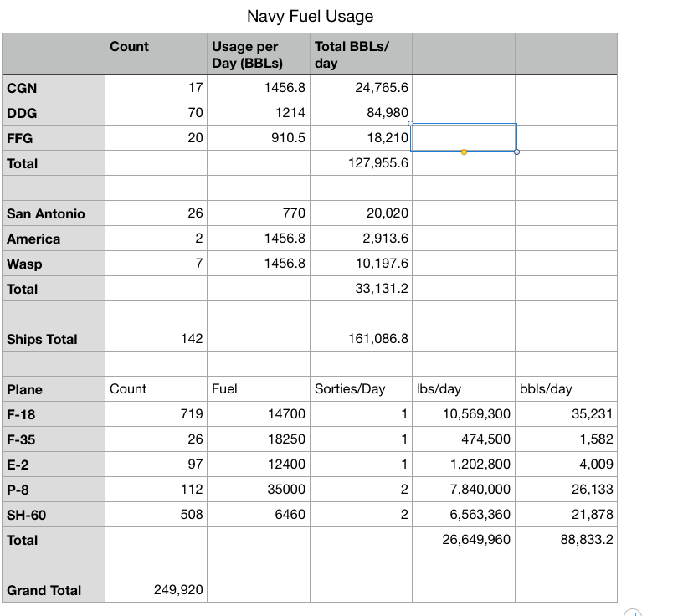Viewport: 688px width, 616px height.
Task: Select the Usage per Day (BBLs) header
Action: [259, 54]
